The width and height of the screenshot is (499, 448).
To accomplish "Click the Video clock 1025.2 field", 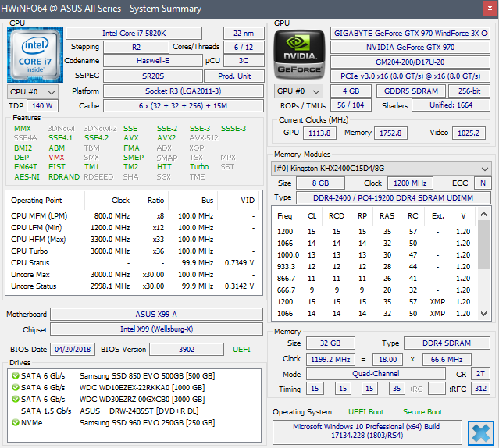I will [469, 133].
